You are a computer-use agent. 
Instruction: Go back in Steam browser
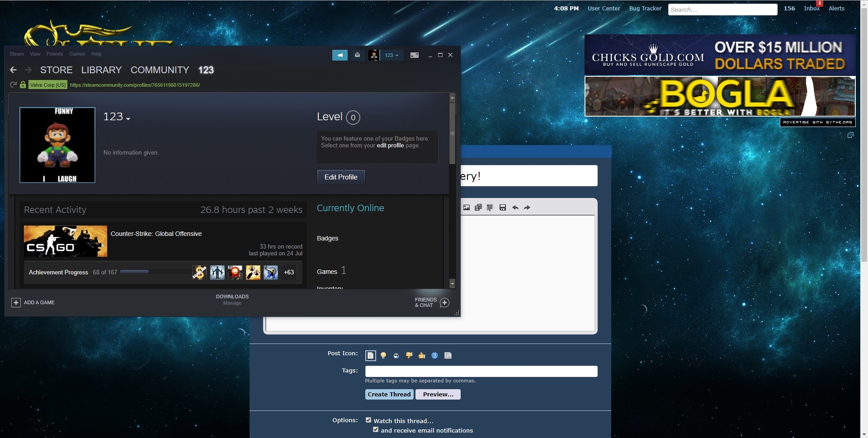pos(14,70)
